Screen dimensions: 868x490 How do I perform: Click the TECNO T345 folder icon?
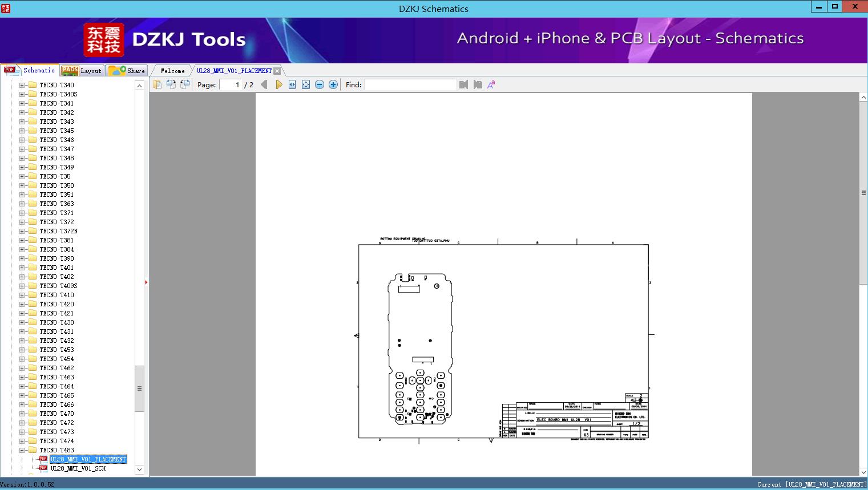[x=33, y=131]
